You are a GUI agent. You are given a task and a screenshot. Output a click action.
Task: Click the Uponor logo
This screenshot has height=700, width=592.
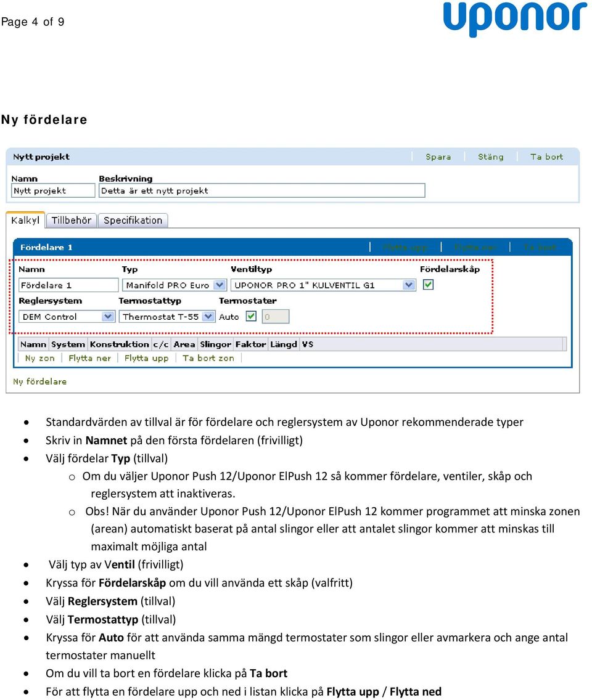(x=515, y=18)
